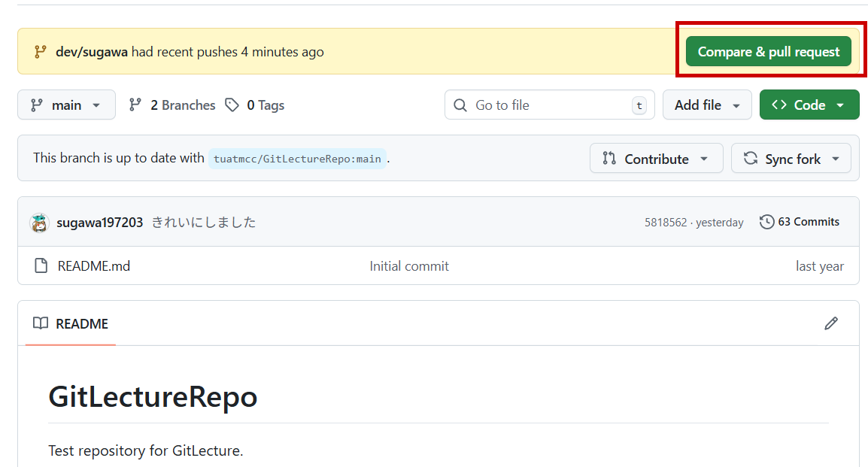Click the tag icon beside 0 Tags
868x467 pixels.
point(232,105)
